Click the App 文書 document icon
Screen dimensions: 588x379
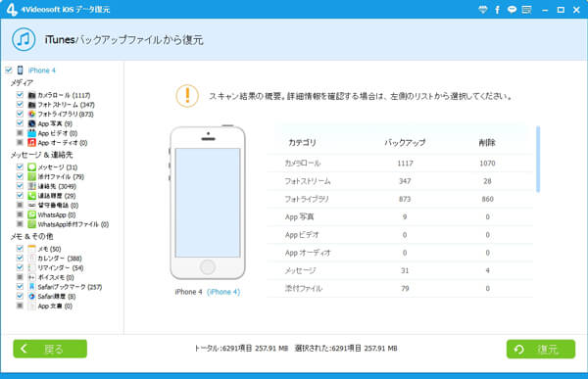32,306
